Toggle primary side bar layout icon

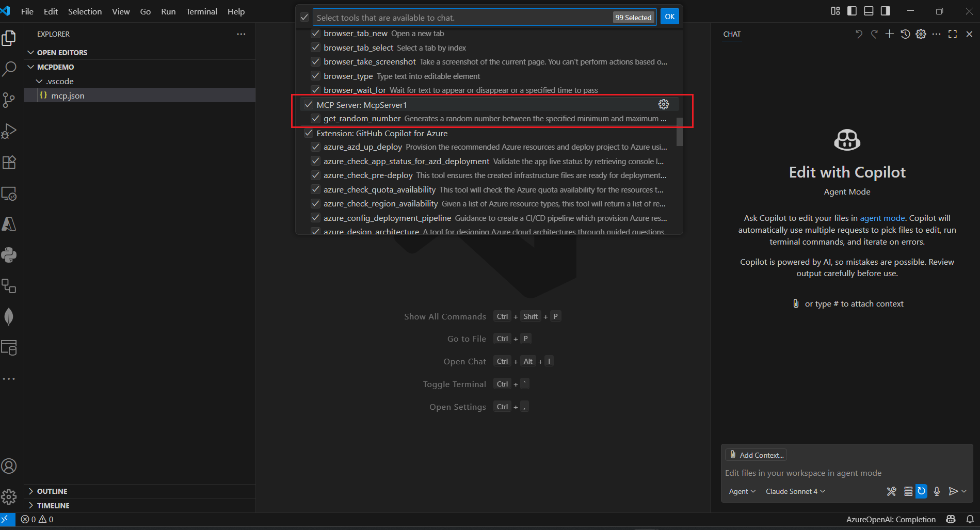click(x=852, y=11)
